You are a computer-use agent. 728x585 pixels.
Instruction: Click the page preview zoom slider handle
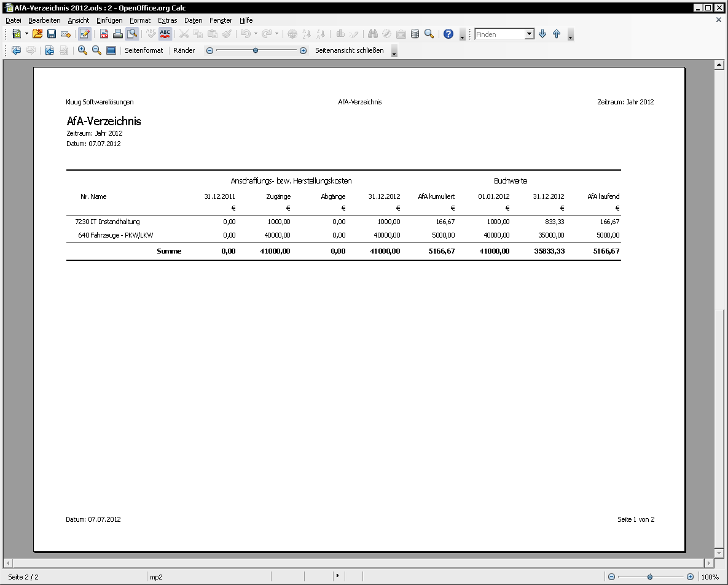click(256, 51)
